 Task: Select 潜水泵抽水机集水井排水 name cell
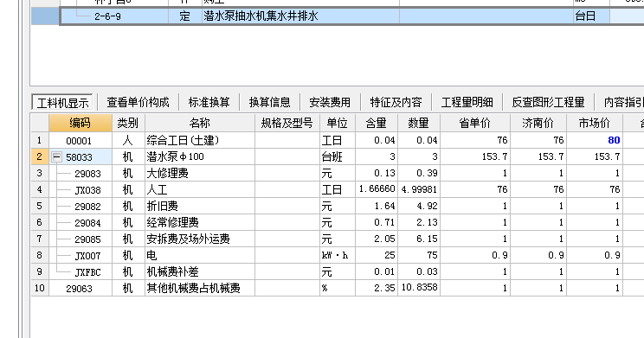[300, 16]
